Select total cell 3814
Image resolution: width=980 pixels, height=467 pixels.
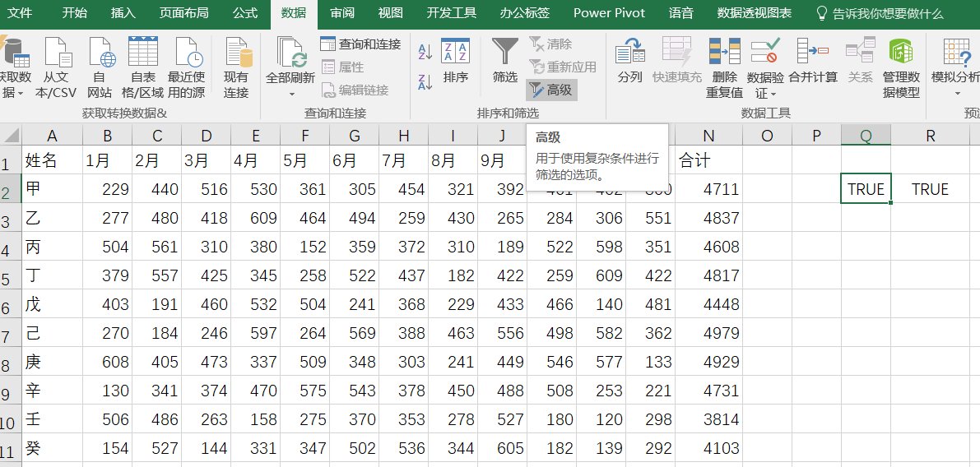[708, 419]
